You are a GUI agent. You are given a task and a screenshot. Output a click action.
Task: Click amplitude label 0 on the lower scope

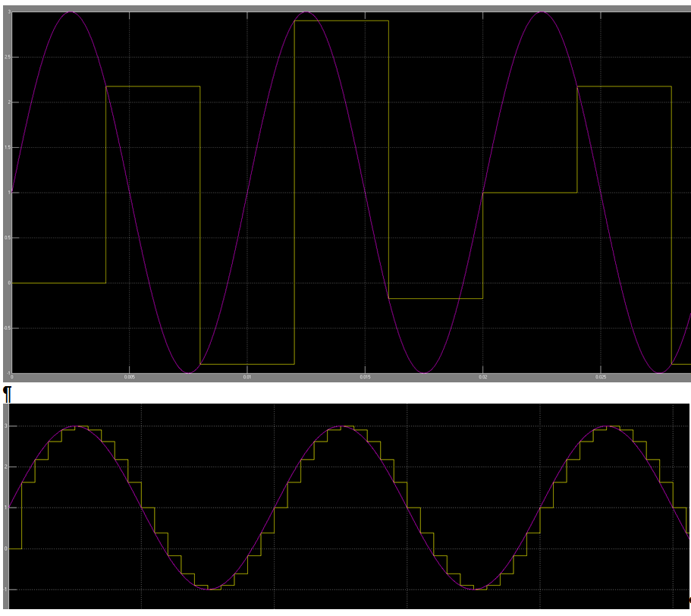coord(6,548)
